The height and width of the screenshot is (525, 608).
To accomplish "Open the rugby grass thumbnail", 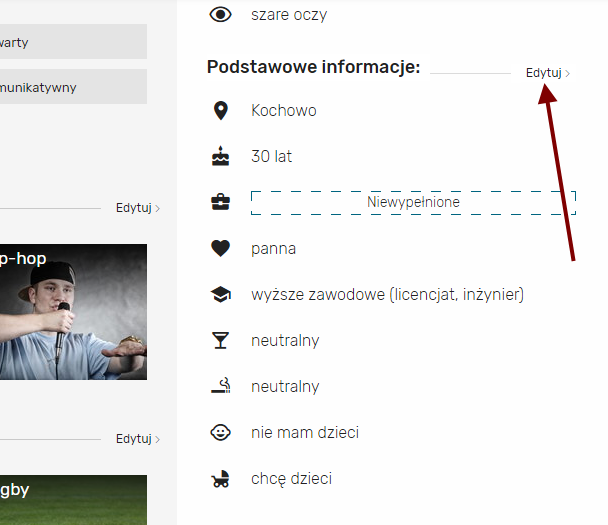I will point(73,500).
